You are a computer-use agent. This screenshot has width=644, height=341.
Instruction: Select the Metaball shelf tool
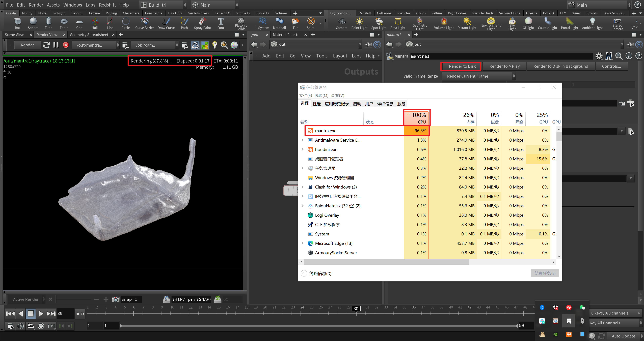pyautogui.click(x=279, y=23)
